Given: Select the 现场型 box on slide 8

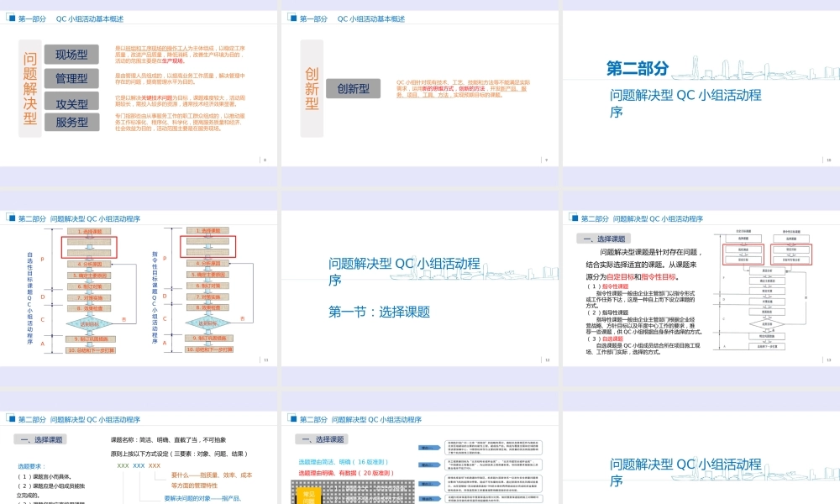Looking at the screenshot, I should pos(71,54).
